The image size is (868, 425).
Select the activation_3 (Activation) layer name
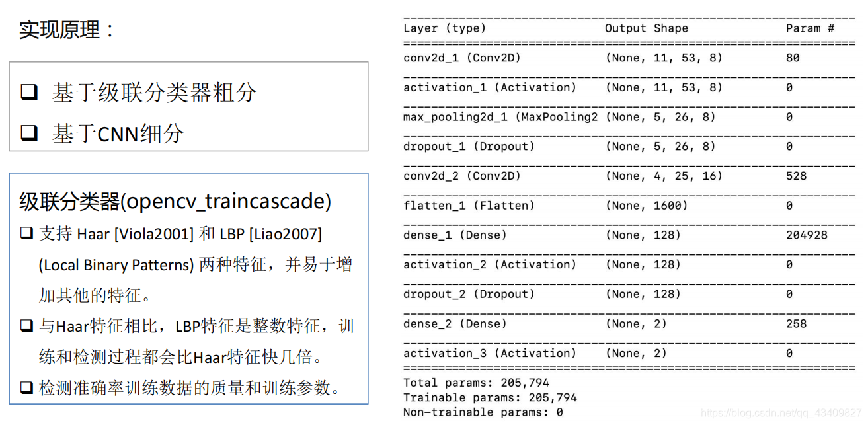point(490,353)
